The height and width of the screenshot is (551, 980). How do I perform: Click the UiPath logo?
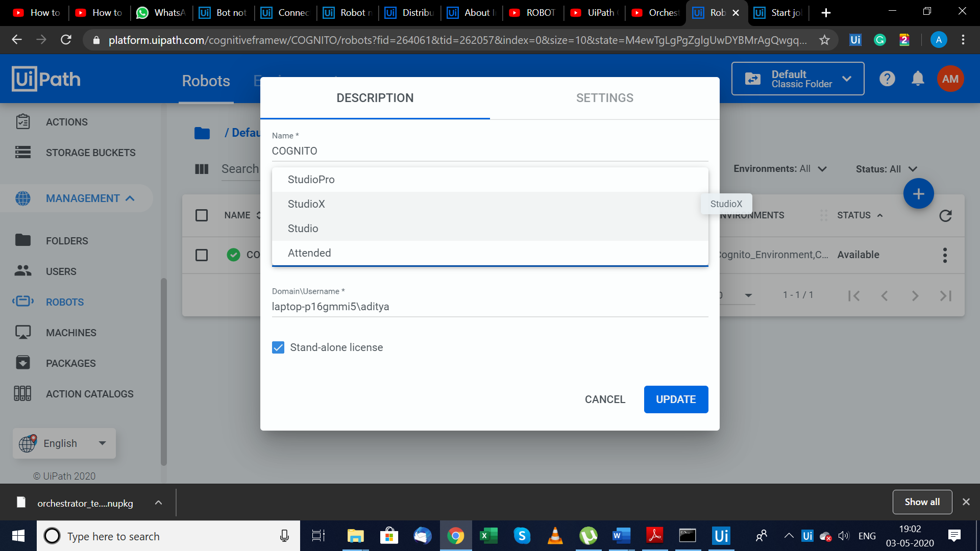click(46, 79)
